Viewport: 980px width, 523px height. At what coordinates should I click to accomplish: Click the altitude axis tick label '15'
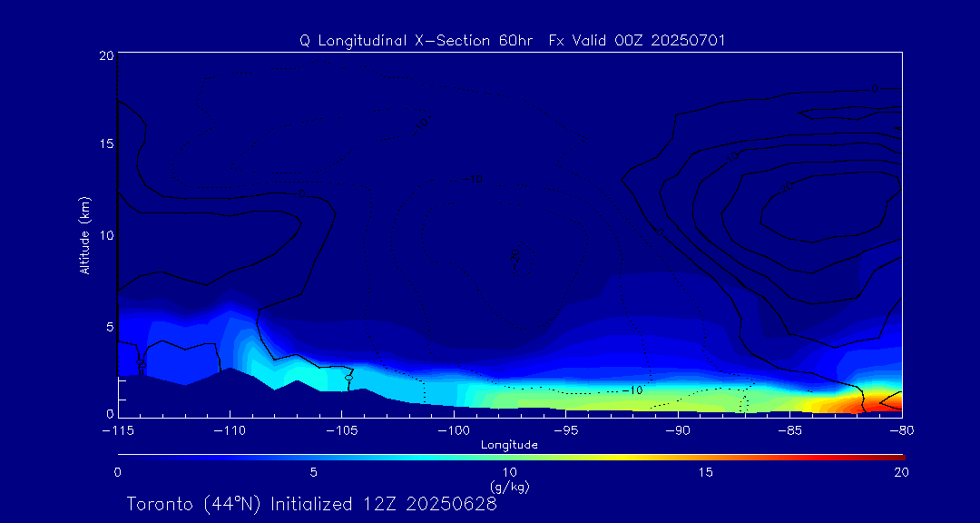tap(107, 143)
